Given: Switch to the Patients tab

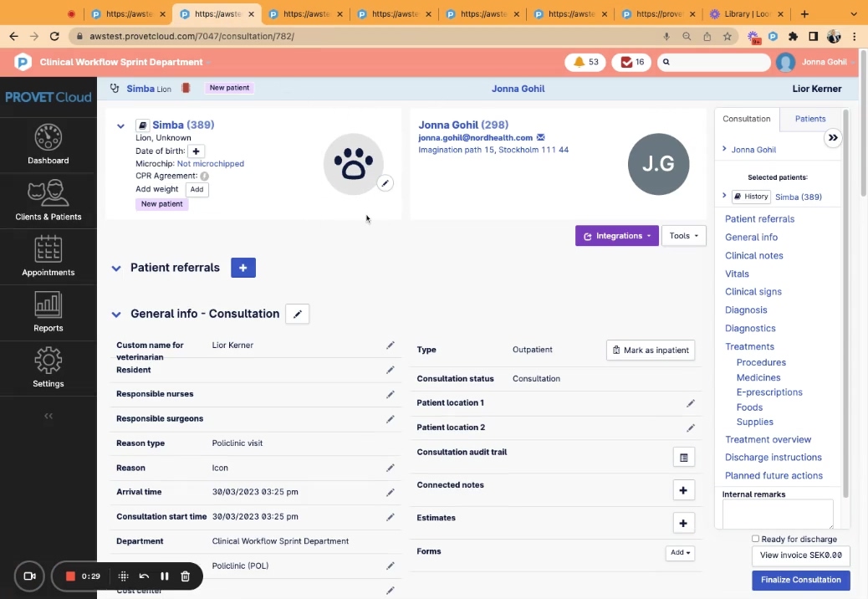Looking at the screenshot, I should pyautogui.click(x=809, y=119).
